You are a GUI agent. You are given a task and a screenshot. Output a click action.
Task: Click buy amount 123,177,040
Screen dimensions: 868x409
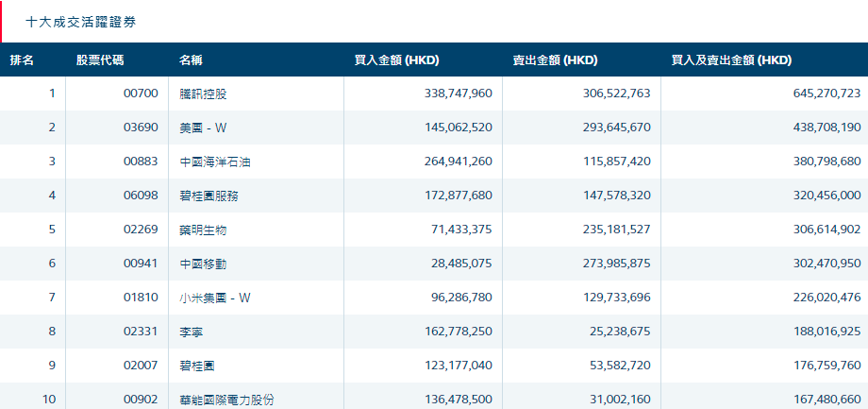coord(459,366)
